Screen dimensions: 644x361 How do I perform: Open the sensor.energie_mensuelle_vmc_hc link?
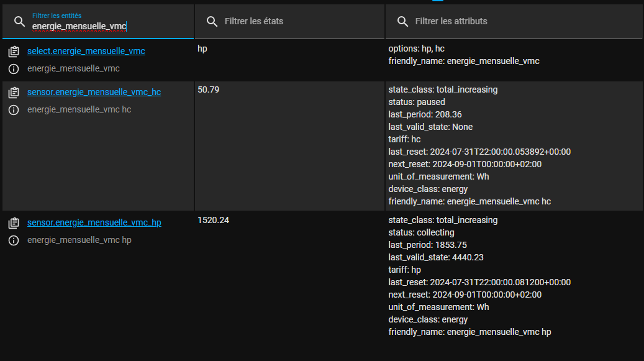point(94,92)
